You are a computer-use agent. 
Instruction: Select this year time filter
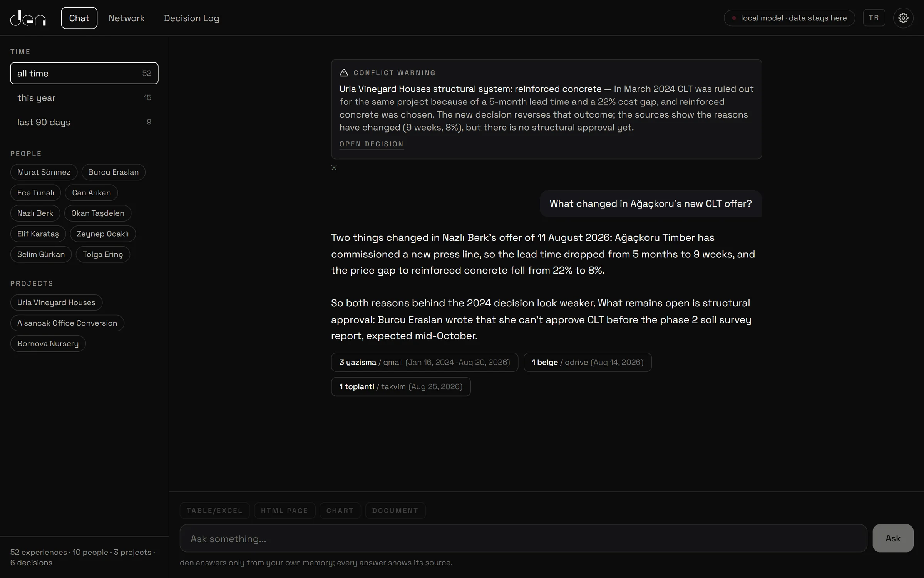[x=84, y=97]
